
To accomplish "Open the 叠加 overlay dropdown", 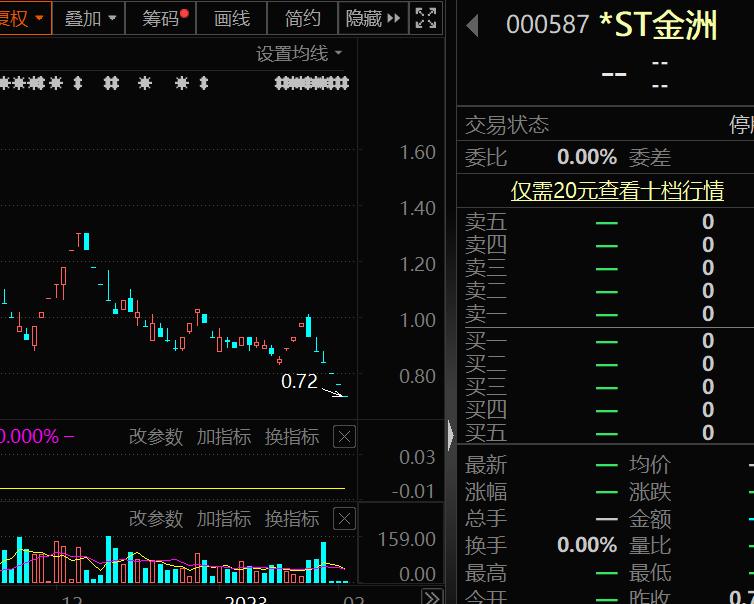I will point(89,18).
